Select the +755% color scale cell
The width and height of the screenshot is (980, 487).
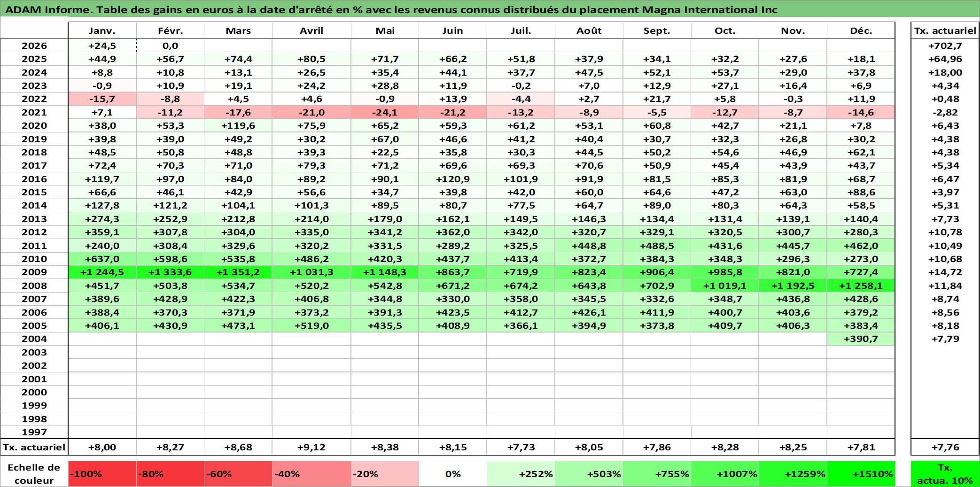(x=657, y=474)
